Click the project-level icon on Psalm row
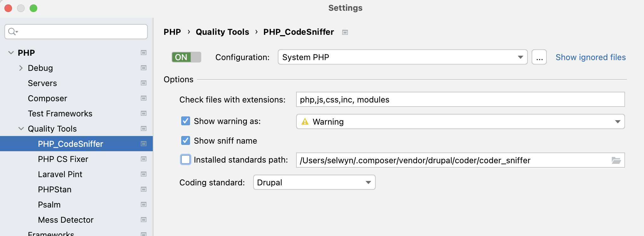644x236 pixels. click(144, 204)
